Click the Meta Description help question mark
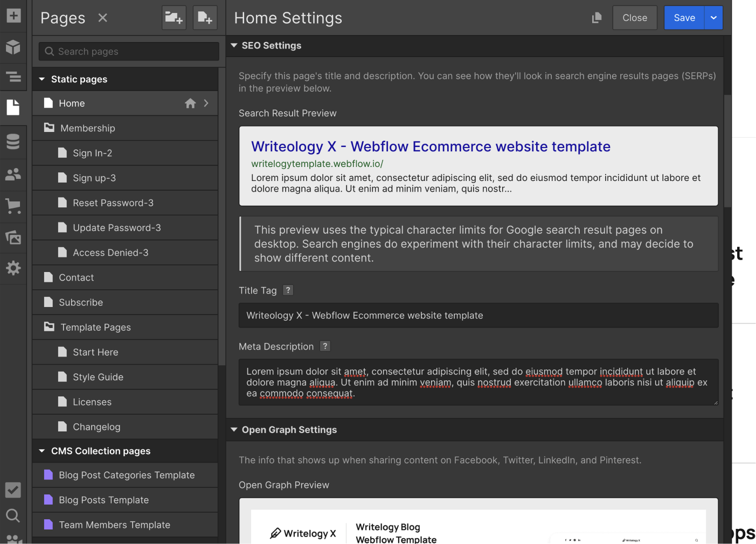Viewport: 756px width, 544px height. pos(325,346)
